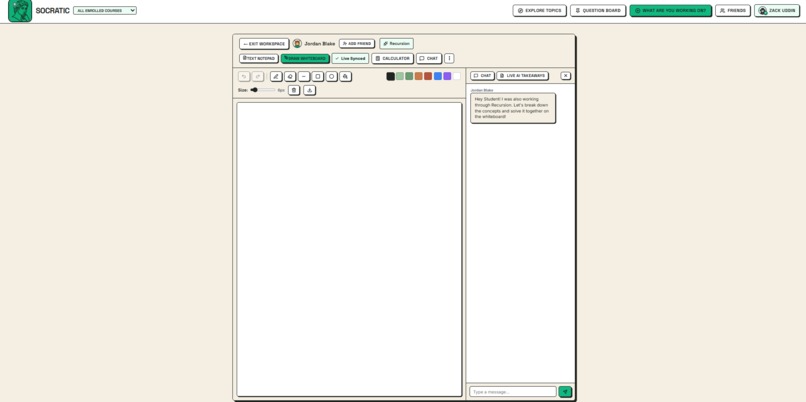This screenshot has height=402, width=806.
Task: Click What Are You Working On
Action: [x=670, y=10]
